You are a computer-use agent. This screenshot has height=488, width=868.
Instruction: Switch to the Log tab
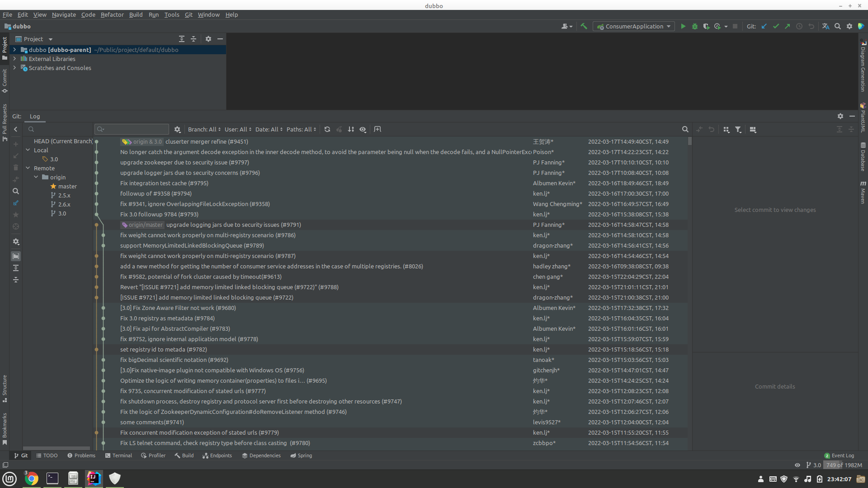(x=35, y=116)
